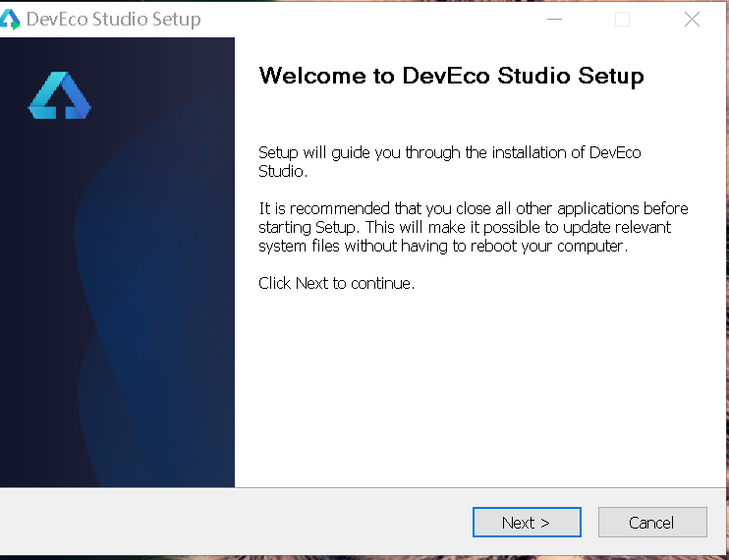Click the DevEco Studio title bar icon
Screen dimensions: 729x560
click(11, 19)
